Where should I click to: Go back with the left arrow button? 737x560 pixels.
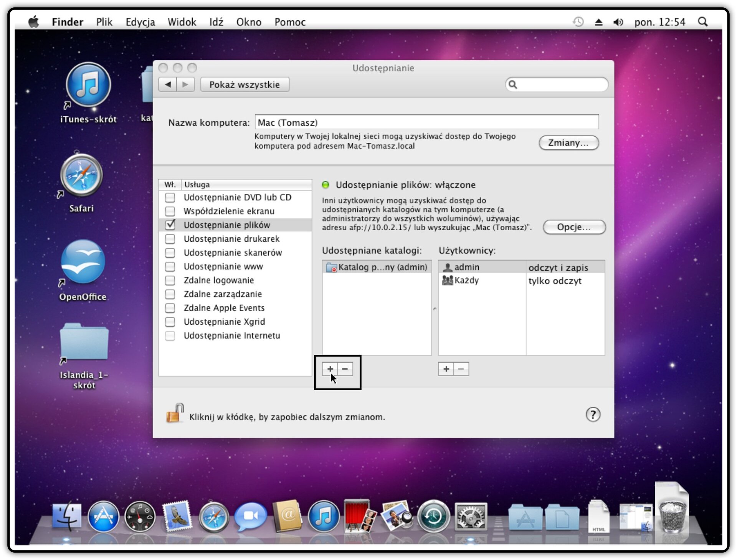pyautogui.click(x=168, y=84)
